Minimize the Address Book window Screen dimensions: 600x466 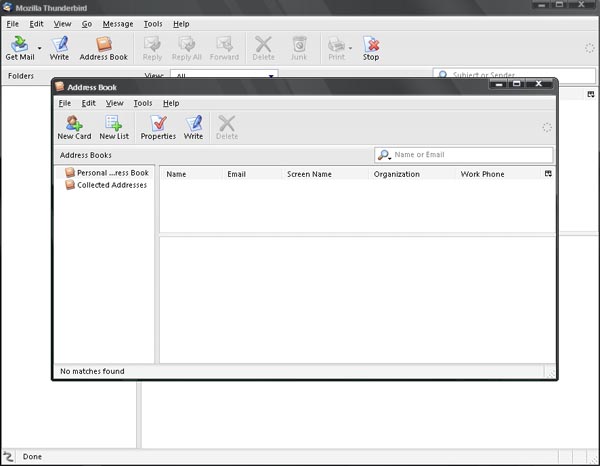[x=499, y=84]
